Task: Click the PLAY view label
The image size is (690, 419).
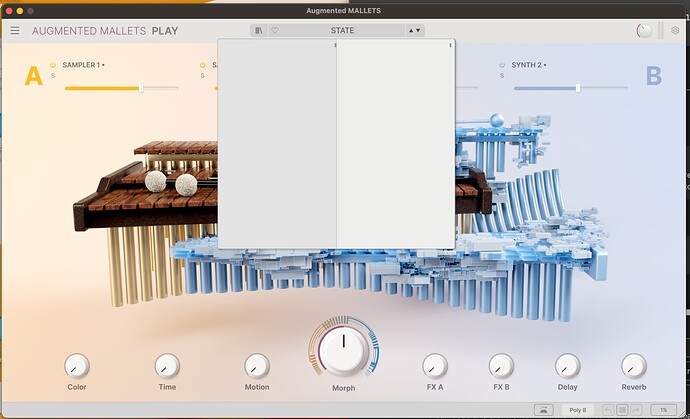Action: click(x=165, y=31)
